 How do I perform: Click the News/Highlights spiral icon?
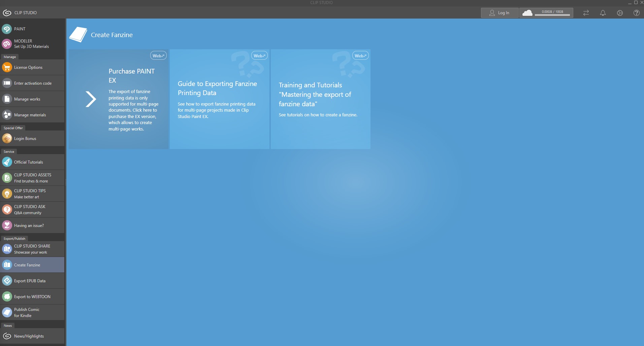tap(7, 336)
